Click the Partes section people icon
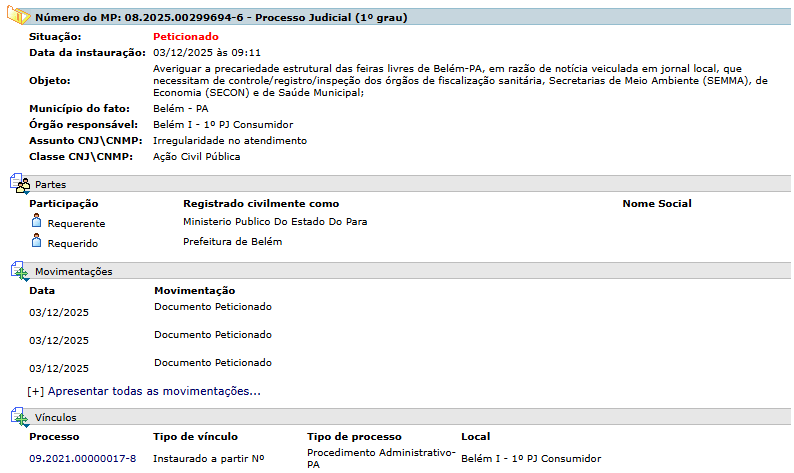794x473 pixels. pyautogui.click(x=20, y=184)
